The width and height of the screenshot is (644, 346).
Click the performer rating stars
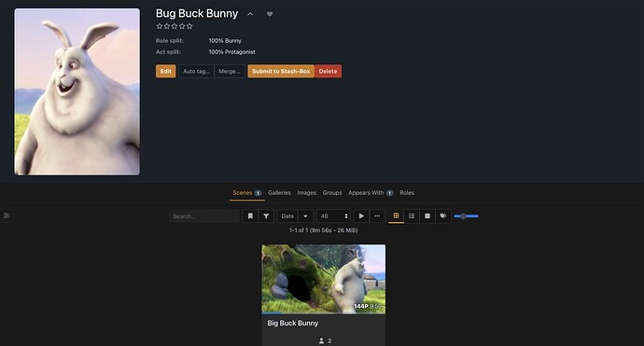175,26
